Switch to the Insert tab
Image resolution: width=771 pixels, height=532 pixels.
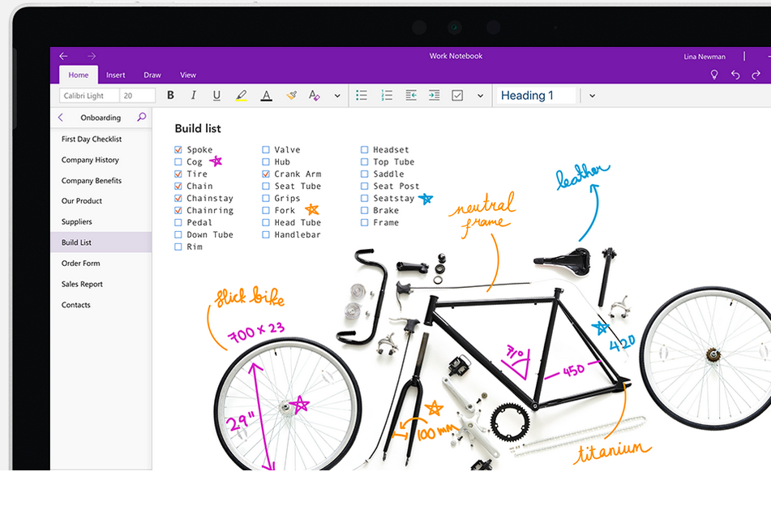click(x=116, y=75)
